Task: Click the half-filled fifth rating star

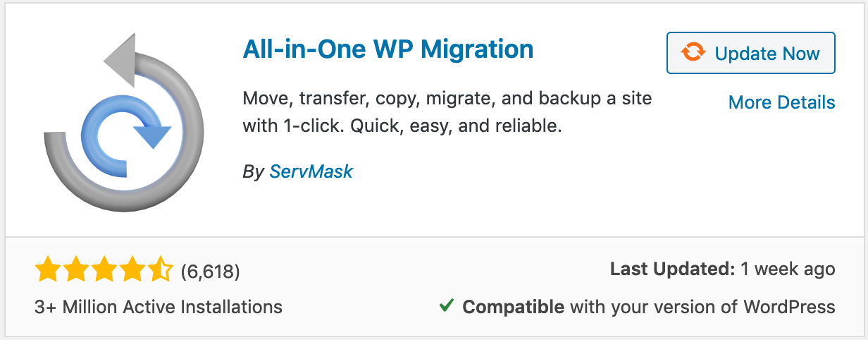Action: click(x=160, y=269)
